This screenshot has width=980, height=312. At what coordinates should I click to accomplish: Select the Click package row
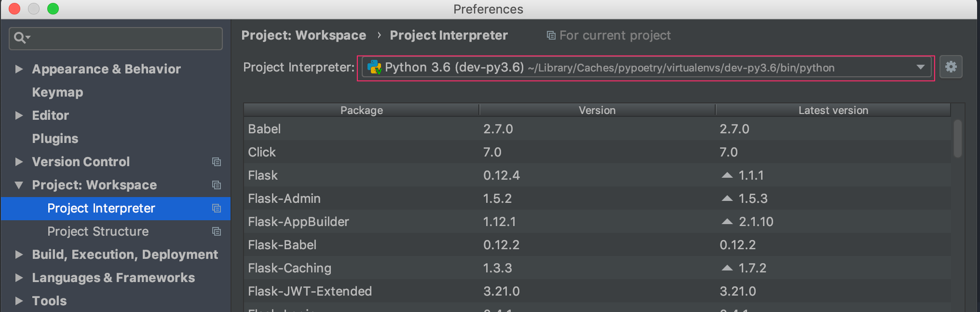597,152
